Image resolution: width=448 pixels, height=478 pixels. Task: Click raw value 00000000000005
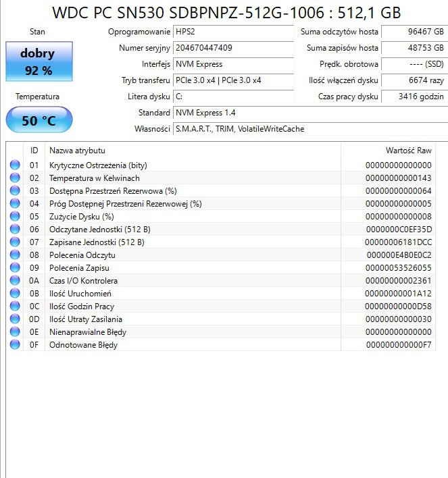399,204
